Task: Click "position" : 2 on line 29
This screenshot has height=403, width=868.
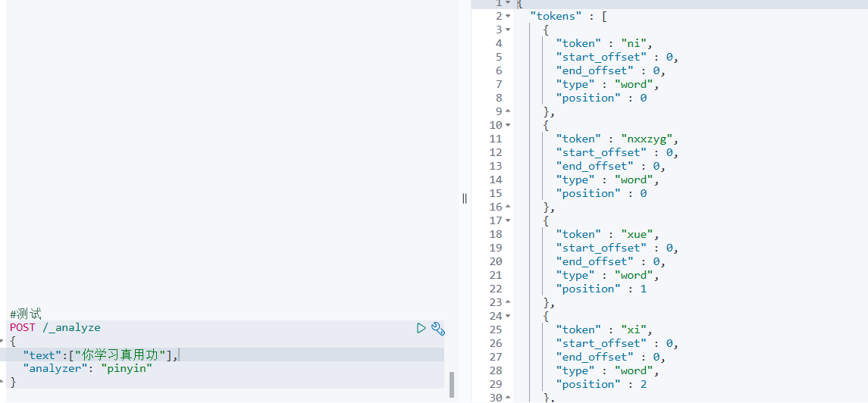Action: (601, 385)
